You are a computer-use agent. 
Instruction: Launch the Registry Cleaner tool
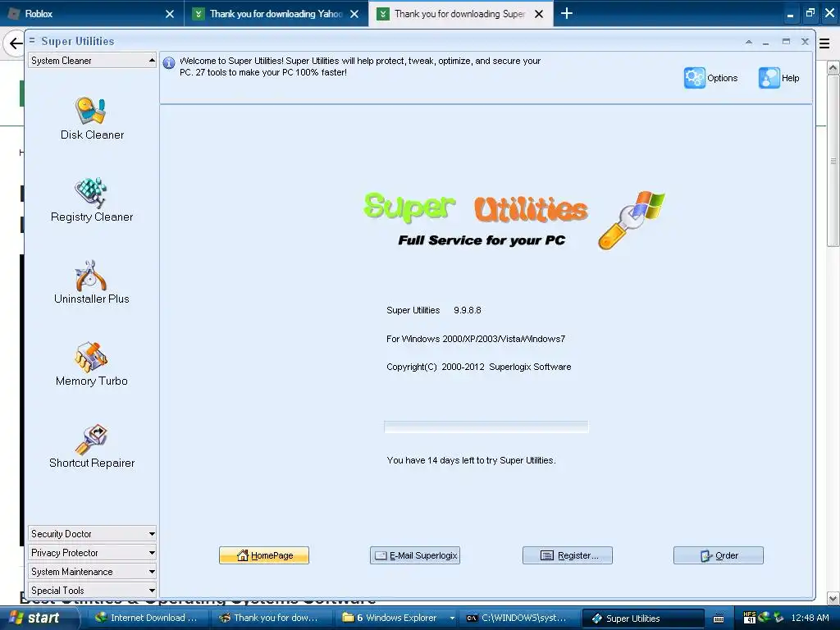click(92, 200)
